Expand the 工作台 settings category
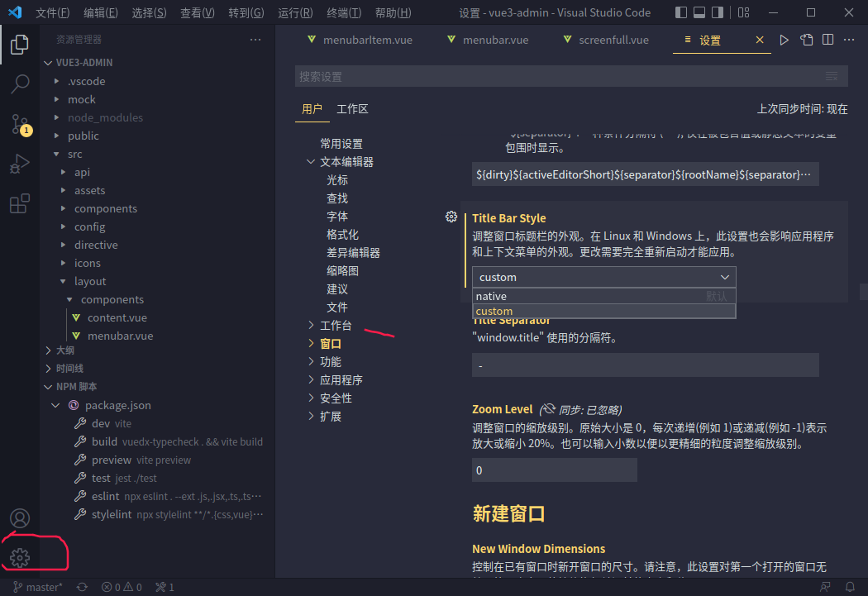 click(311, 326)
